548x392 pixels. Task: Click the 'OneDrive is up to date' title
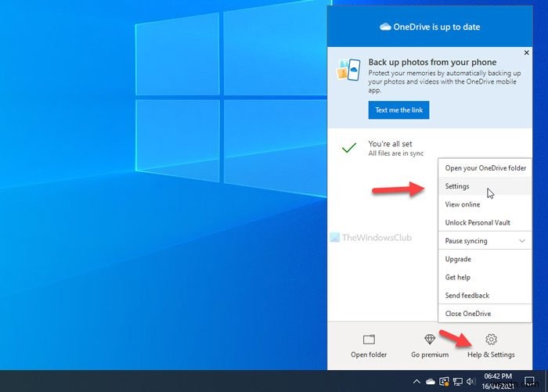[x=437, y=27]
